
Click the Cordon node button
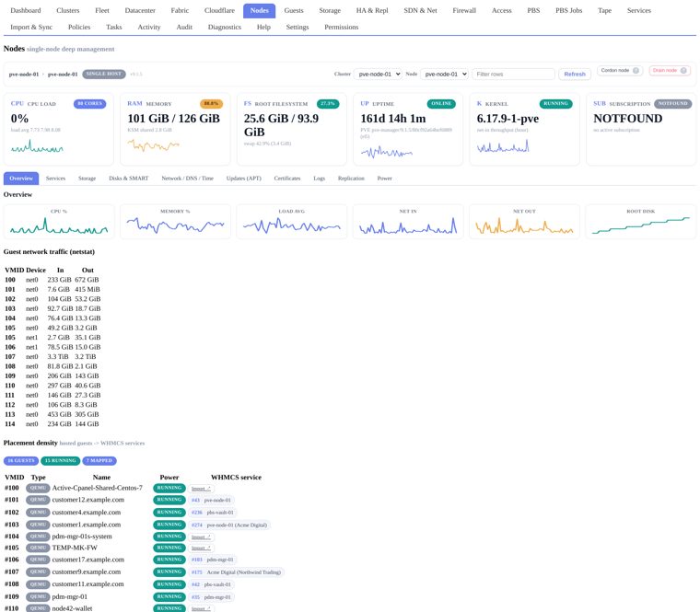620,71
